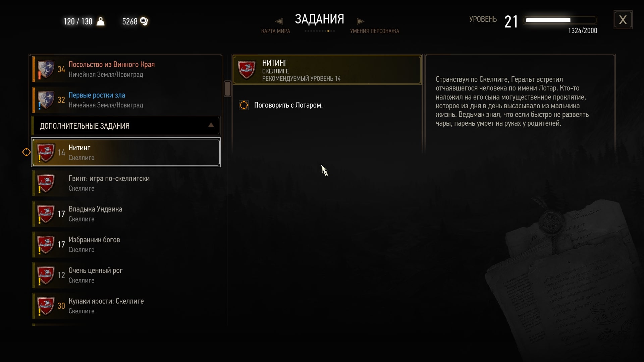Click the right arrow beside ЗАДАНИЯ title
This screenshot has width=644, height=362.
(361, 21)
